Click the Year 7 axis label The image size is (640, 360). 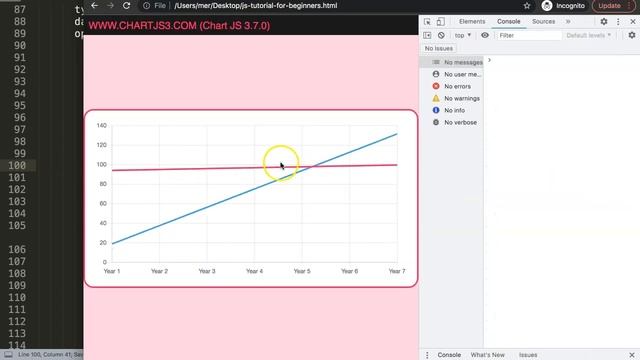tap(397, 271)
